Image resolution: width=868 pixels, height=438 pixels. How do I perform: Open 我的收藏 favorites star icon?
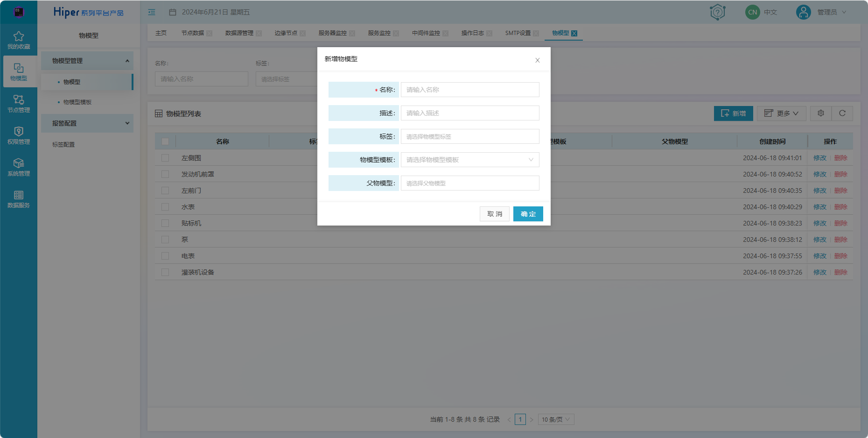click(19, 36)
